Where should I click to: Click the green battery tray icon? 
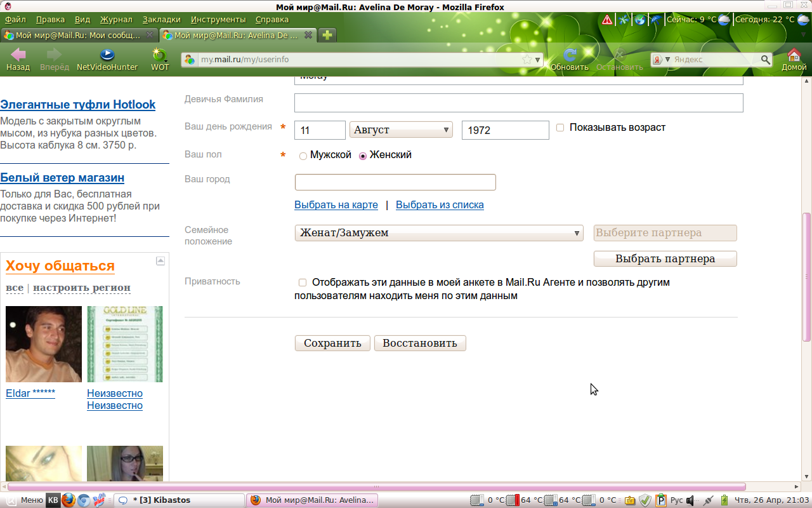pyautogui.click(x=724, y=500)
